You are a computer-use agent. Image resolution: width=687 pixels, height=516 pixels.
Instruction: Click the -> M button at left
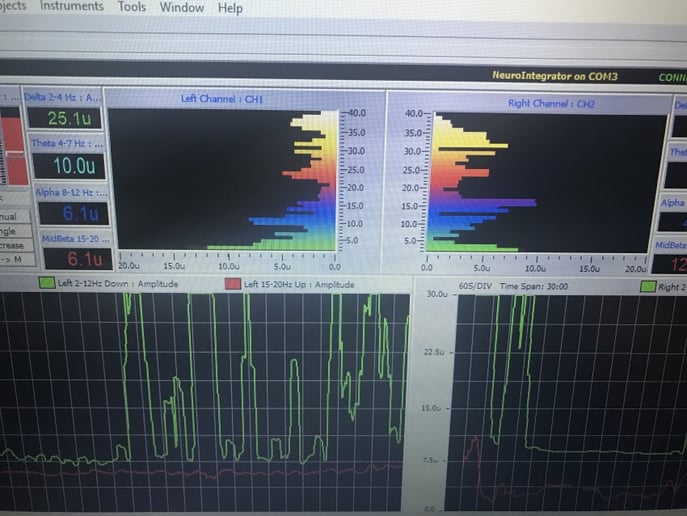[17, 260]
